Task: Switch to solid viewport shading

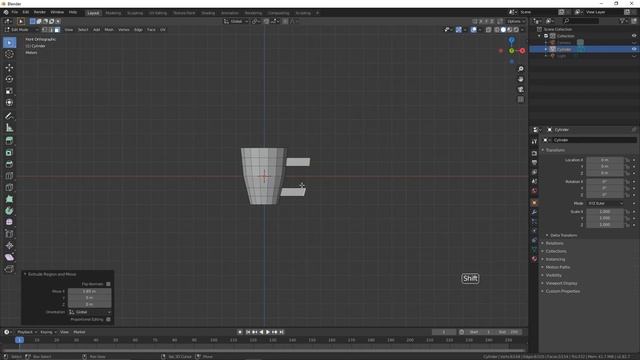Action: tap(503, 30)
